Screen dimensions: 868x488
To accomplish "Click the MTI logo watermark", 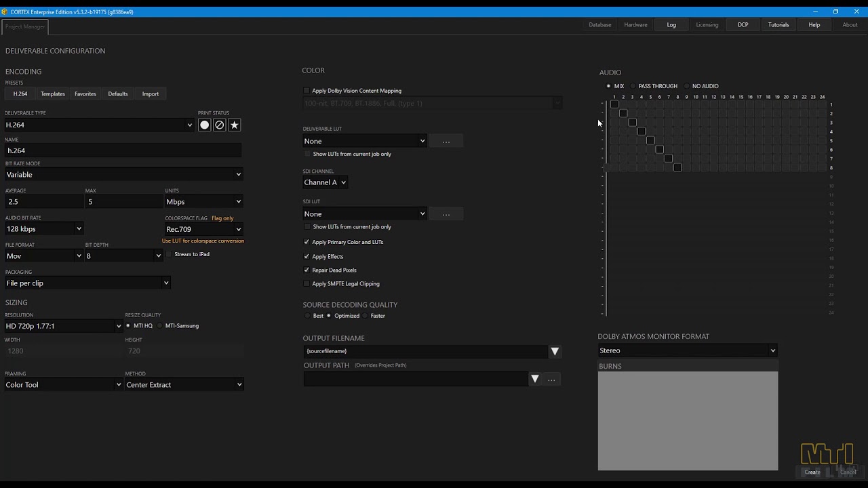I will coord(827,453).
